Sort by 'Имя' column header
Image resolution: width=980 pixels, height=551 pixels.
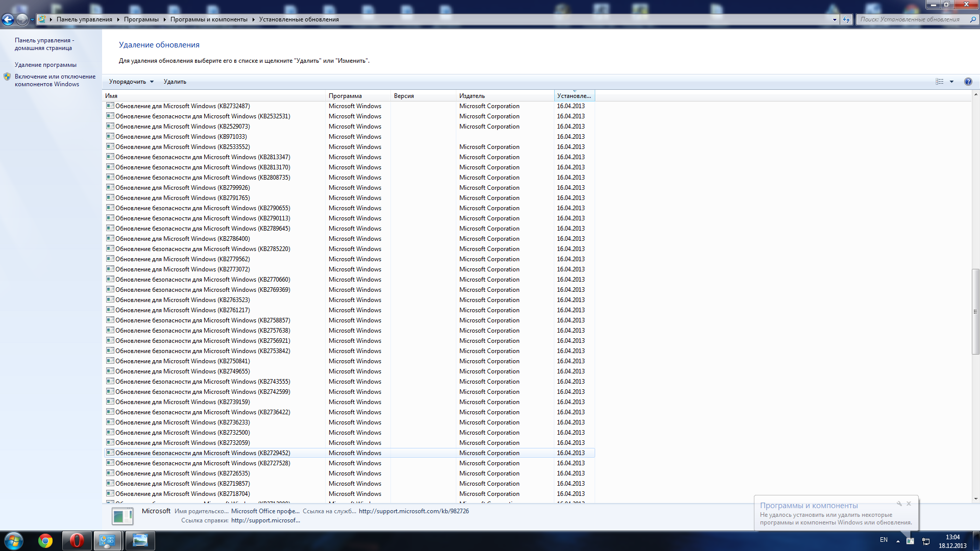[x=214, y=96]
